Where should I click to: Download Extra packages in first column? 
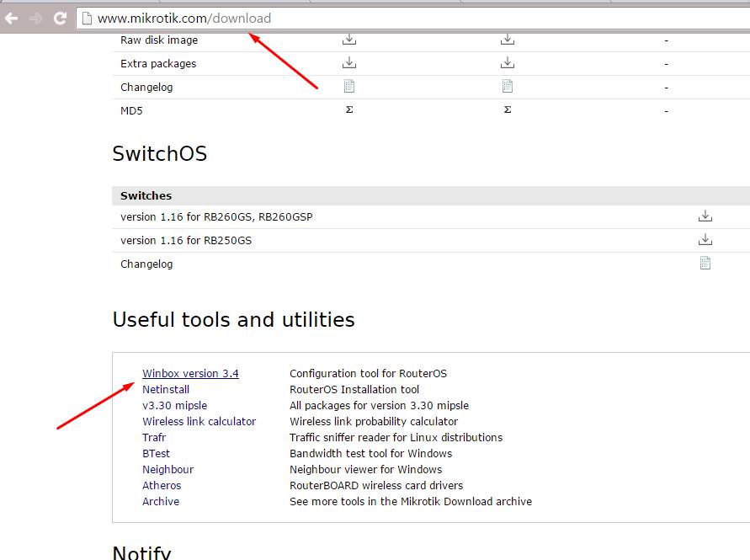tap(349, 62)
